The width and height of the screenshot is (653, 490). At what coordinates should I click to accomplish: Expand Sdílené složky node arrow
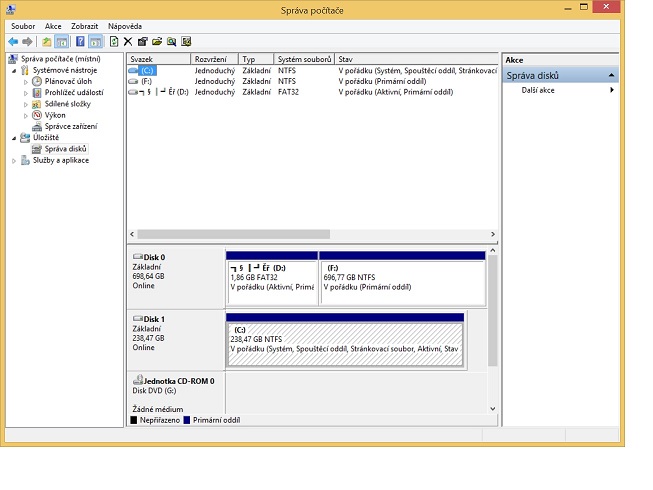pos(26,104)
